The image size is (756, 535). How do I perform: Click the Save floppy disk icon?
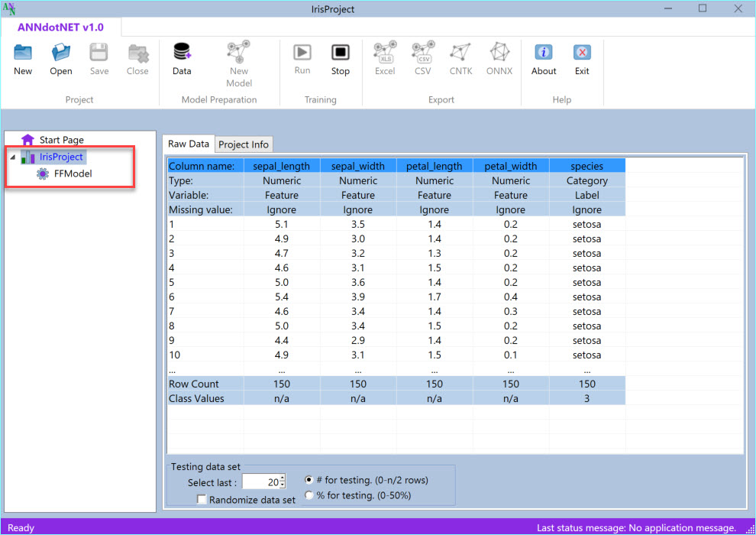[x=99, y=53]
